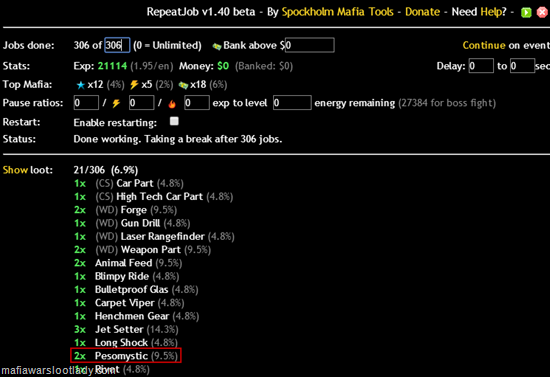Click the first Delay input field
The width and height of the screenshot is (550, 377).
(x=481, y=66)
